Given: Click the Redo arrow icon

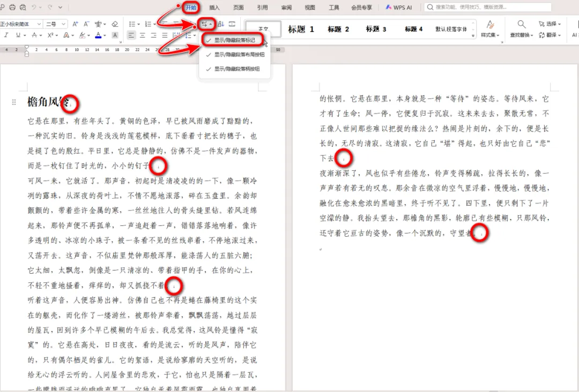Looking at the screenshot, I should pyautogui.click(x=50, y=7).
